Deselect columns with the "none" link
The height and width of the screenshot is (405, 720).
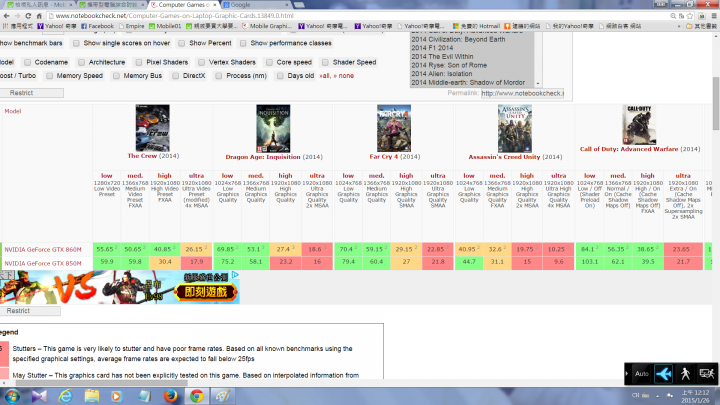pos(344,76)
